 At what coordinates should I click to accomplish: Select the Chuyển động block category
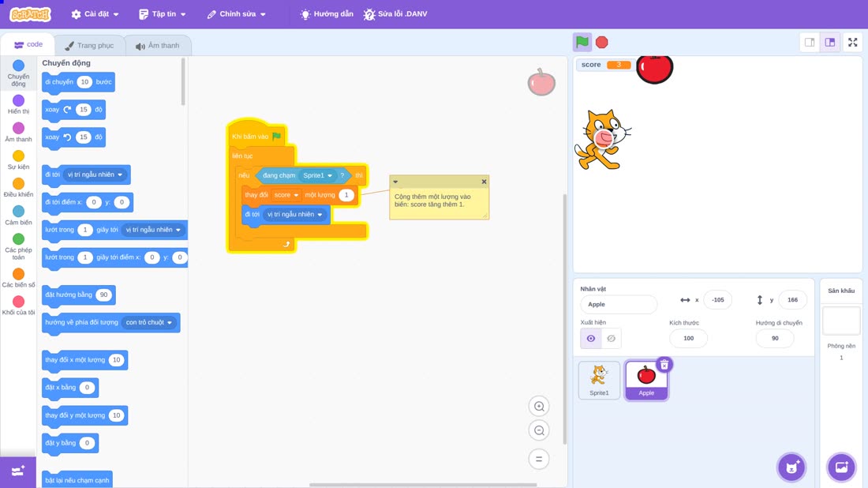click(x=18, y=73)
